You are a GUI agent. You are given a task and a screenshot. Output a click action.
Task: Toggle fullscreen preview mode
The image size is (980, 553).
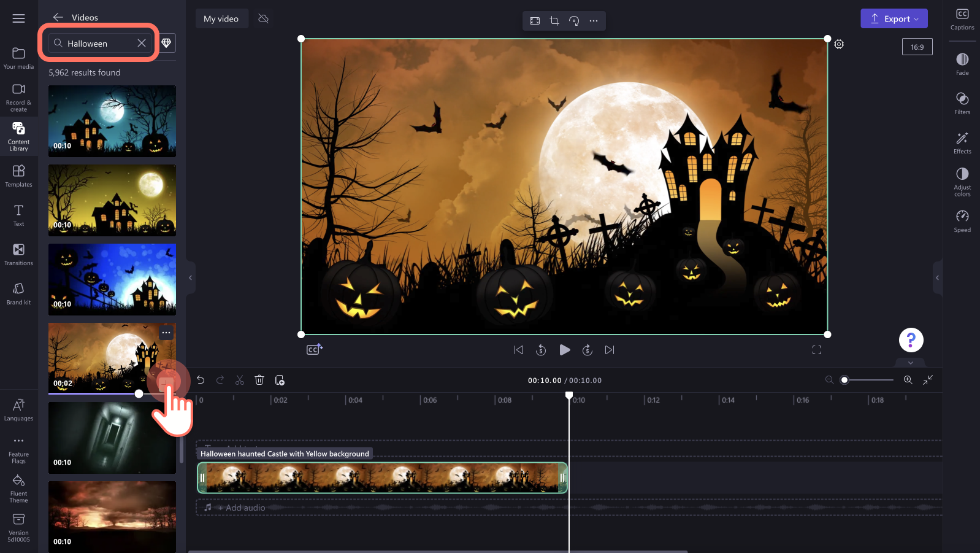click(x=817, y=350)
